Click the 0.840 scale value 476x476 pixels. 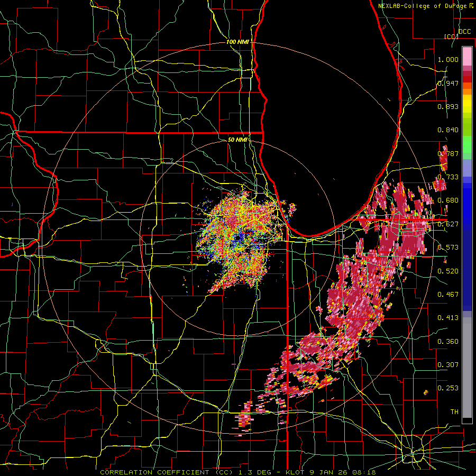(448, 130)
